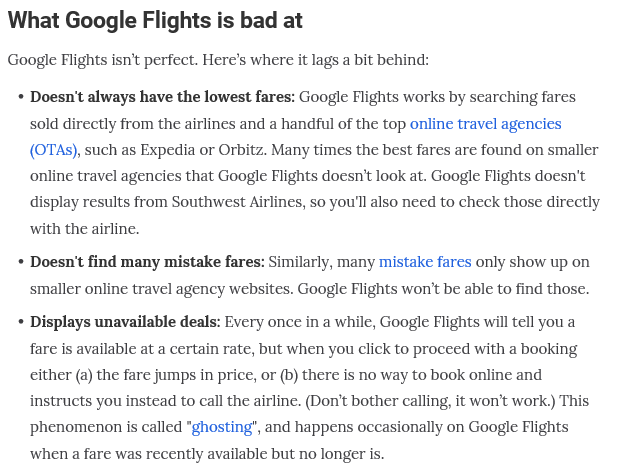The image size is (620, 473).
Task: Open the "mistake fares" link
Action: pos(425,262)
